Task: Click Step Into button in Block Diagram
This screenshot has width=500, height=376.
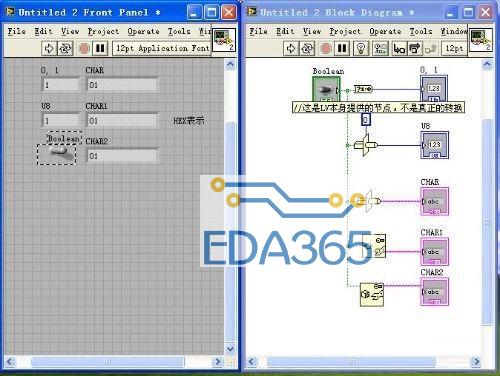Action: (x=399, y=49)
